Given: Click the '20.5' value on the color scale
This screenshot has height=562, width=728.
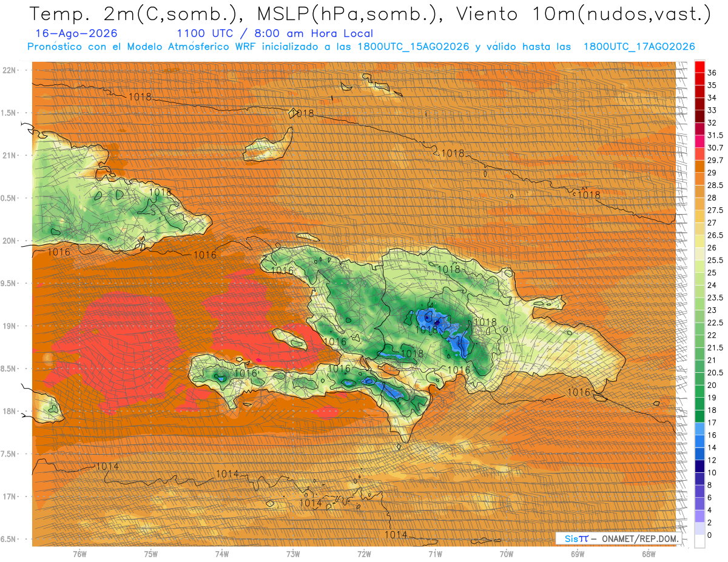Looking at the screenshot, I should [715, 373].
